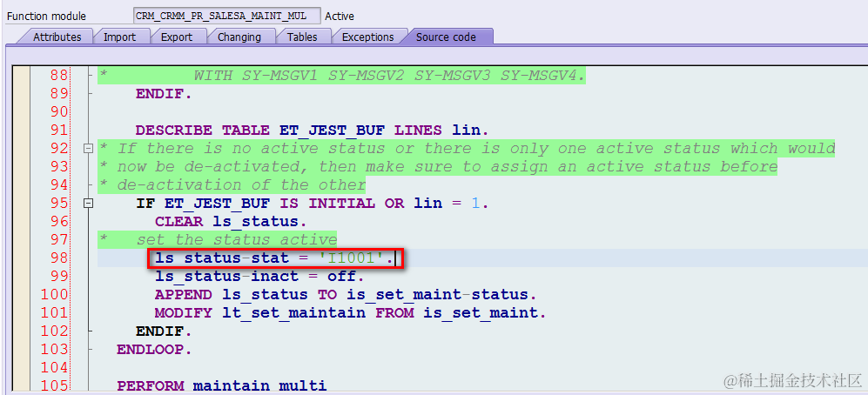Screen dimensions: 868x395
Task: Open the Export tab
Action: pos(177,37)
